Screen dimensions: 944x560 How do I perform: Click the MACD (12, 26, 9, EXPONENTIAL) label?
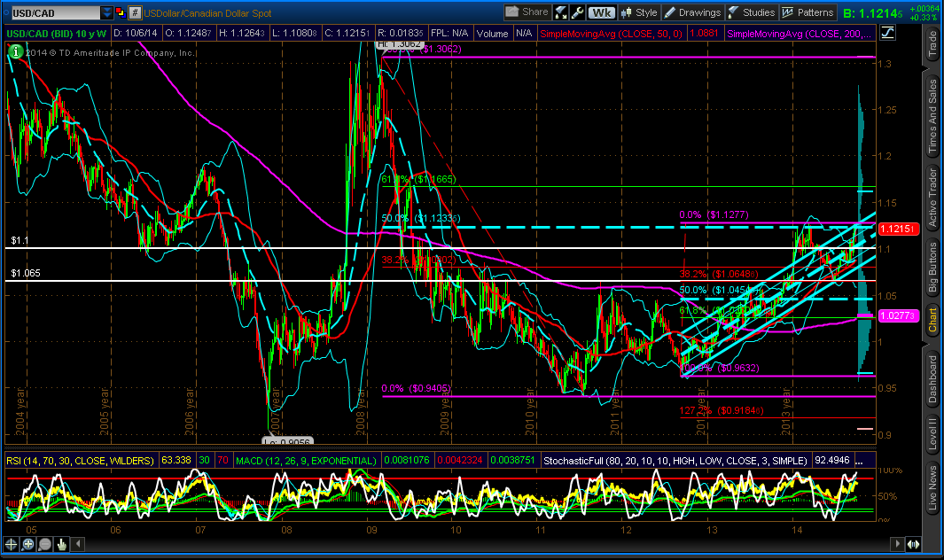[x=306, y=461]
